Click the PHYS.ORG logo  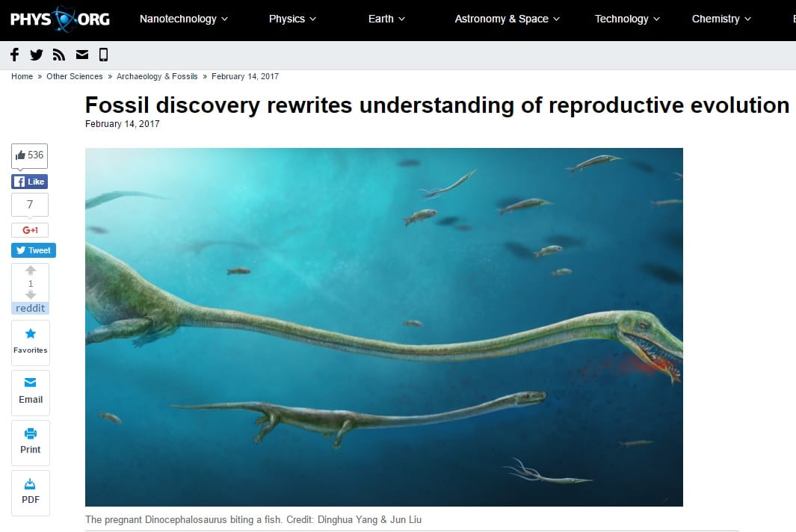tap(60, 19)
